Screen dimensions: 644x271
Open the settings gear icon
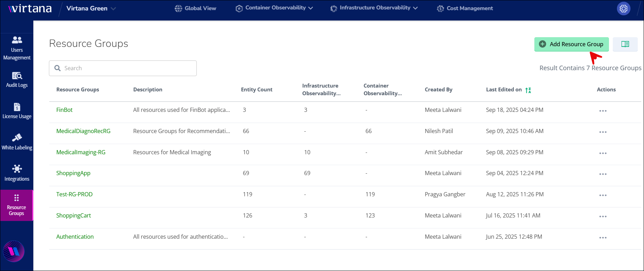pos(623,8)
